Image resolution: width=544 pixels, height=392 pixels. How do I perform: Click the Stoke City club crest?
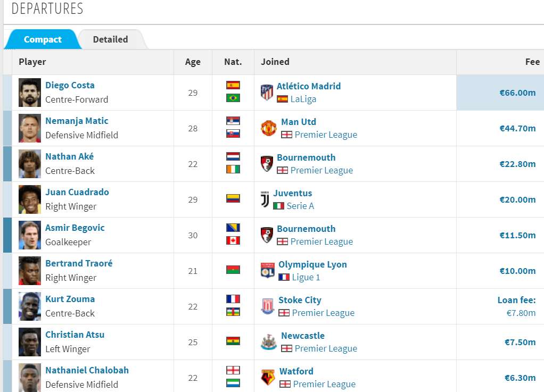268,306
